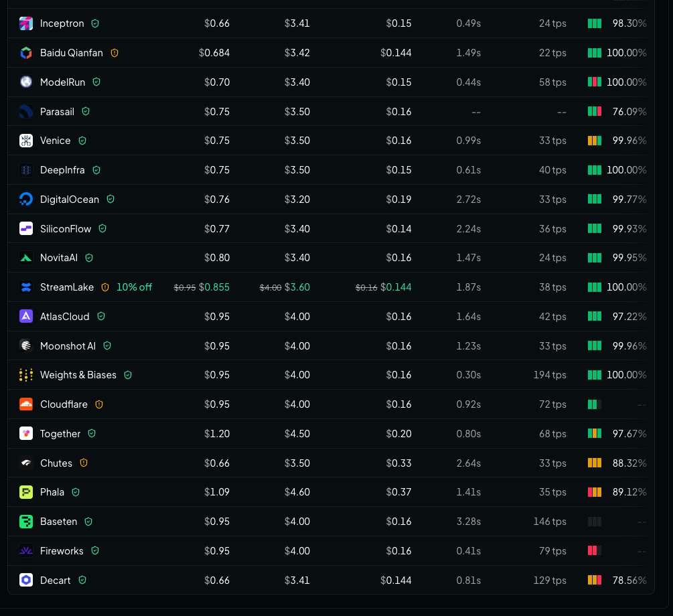This screenshot has width=673, height=616.
Task: Click the Together provider logo
Action: 25,434
